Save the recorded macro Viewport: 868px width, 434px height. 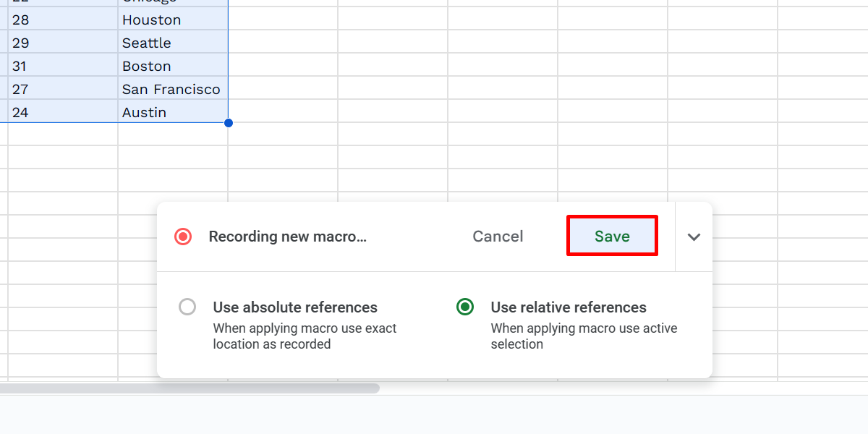612,236
